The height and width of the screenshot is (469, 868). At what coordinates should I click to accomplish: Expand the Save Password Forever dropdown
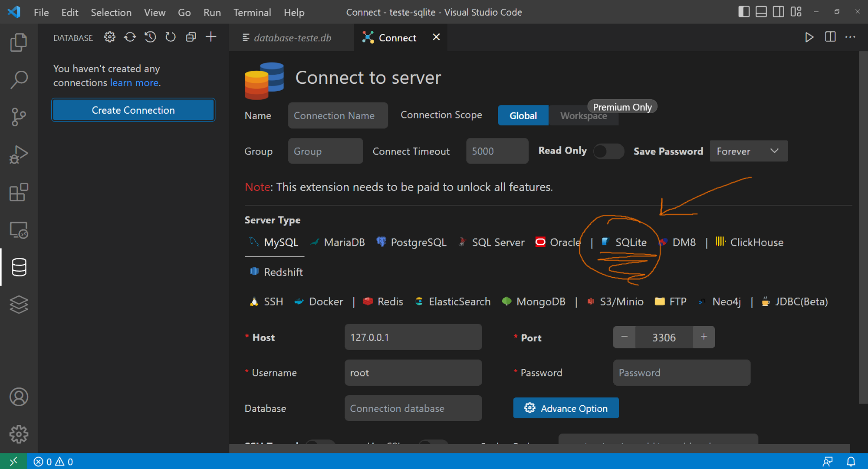(x=748, y=151)
